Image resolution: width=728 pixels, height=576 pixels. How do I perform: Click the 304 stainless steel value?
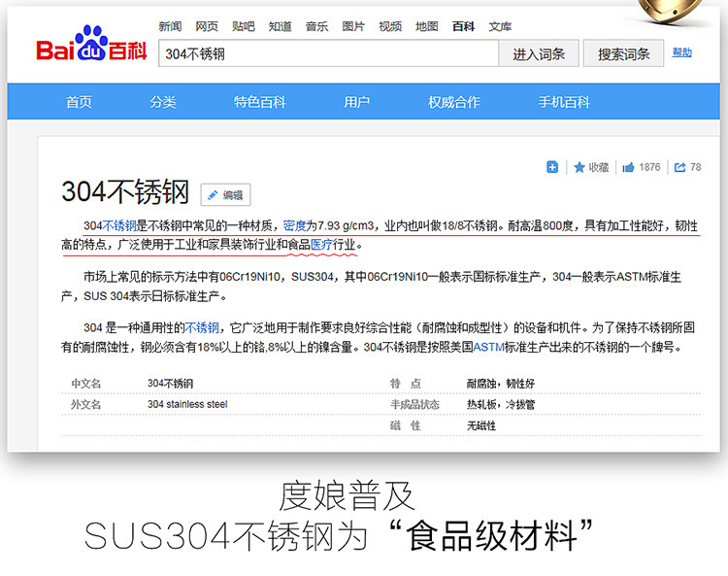click(x=187, y=404)
